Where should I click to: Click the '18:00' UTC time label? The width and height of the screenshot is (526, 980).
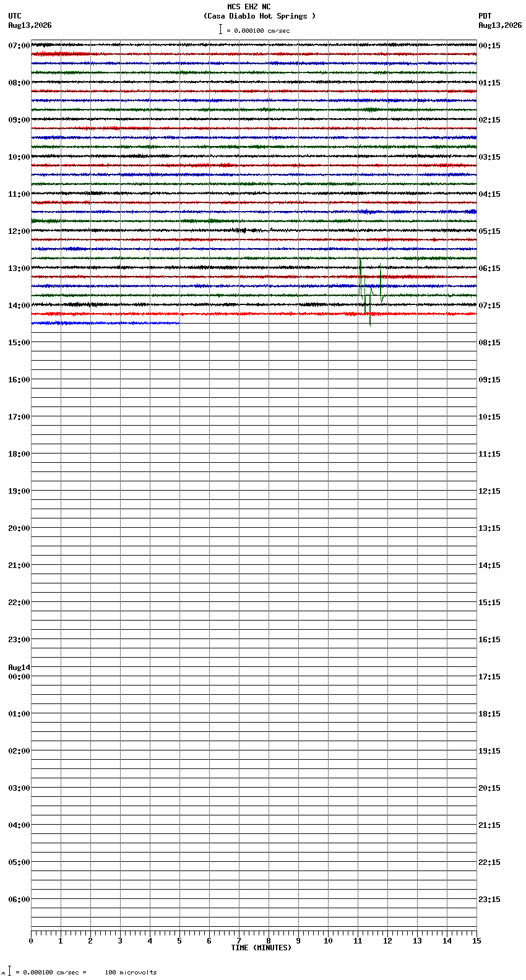point(19,454)
